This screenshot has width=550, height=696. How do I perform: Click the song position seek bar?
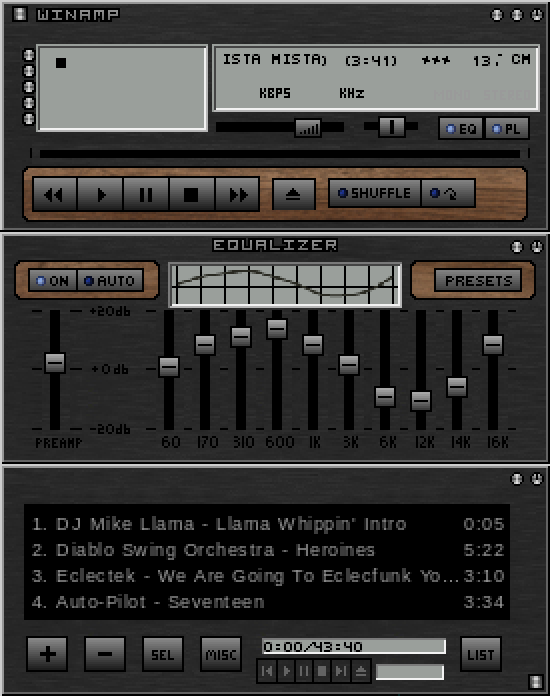pyautogui.click(x=280, y=154)
